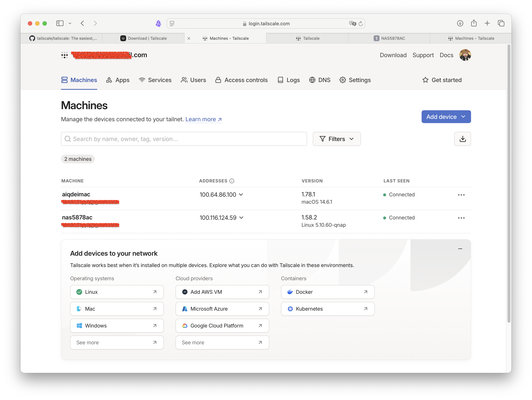Open the Settings section

click(x=355, y=80)
